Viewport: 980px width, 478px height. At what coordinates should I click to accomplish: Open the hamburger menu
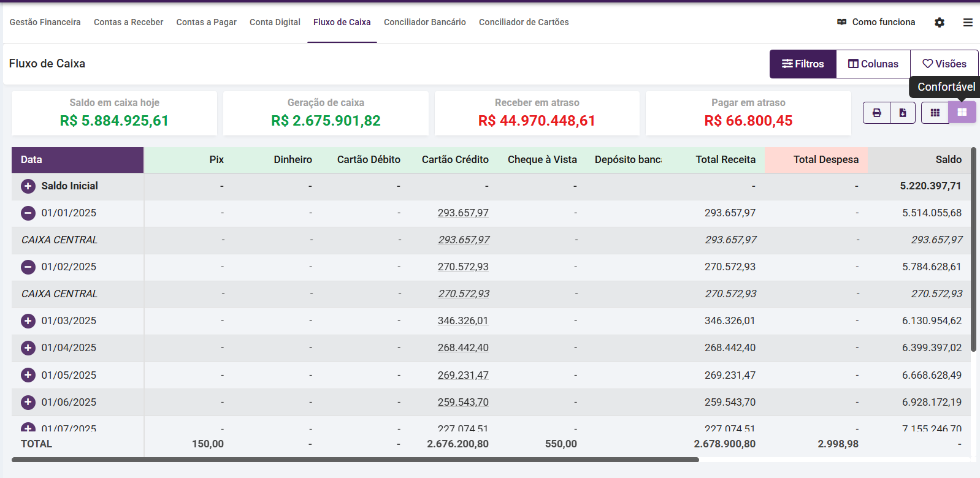pos(968,23)
